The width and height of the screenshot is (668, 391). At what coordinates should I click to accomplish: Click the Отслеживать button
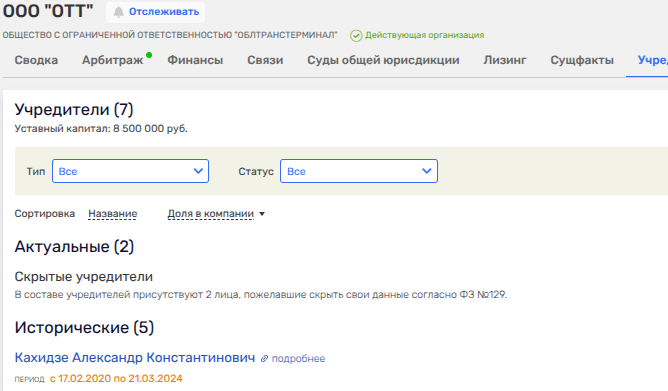point(155,12)
